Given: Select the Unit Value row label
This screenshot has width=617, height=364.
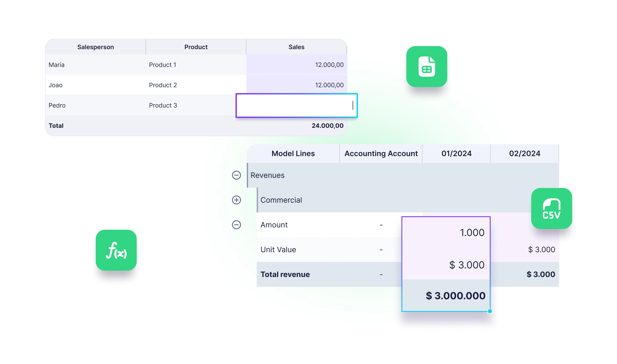Looking at the screenshot, I should 278,250.
